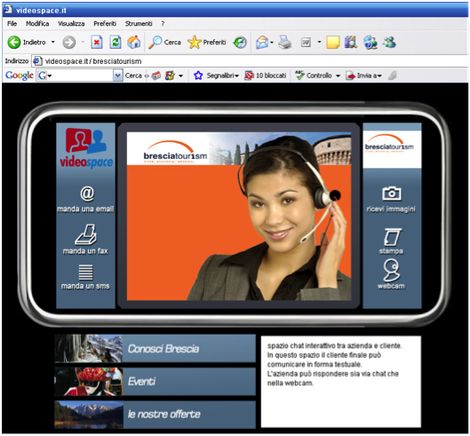Click the History globe-clock icon
Viewport: 470px width, 436px height.
coord(240,42)
